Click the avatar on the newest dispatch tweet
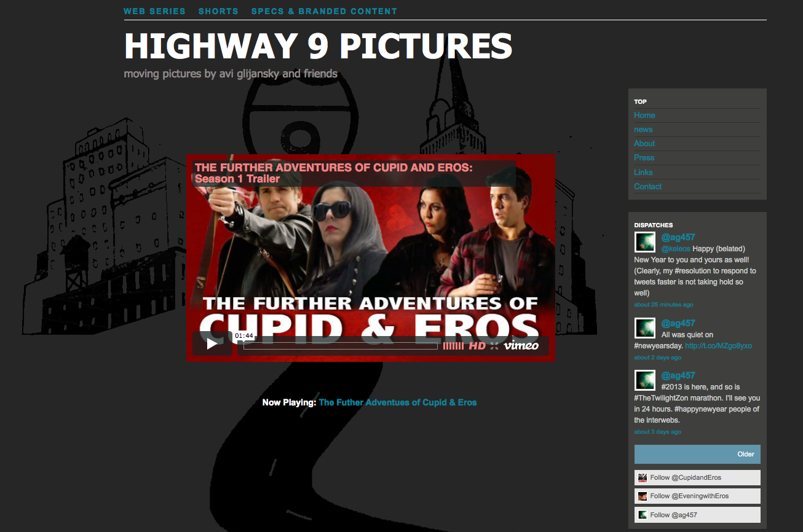Screen dimensions: 803x532 coord(644,241)
